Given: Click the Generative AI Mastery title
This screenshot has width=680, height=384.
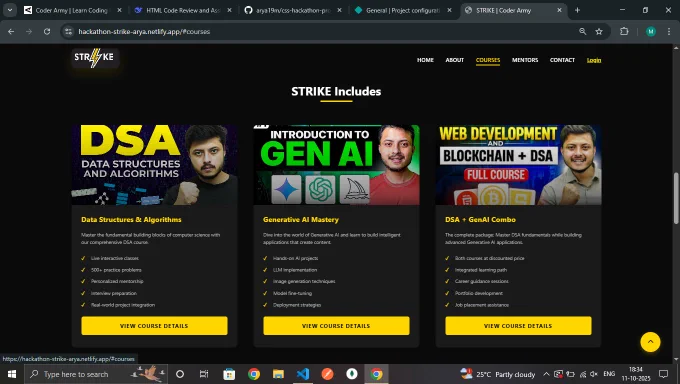Looking at the screenshot, I should (301, 220).
